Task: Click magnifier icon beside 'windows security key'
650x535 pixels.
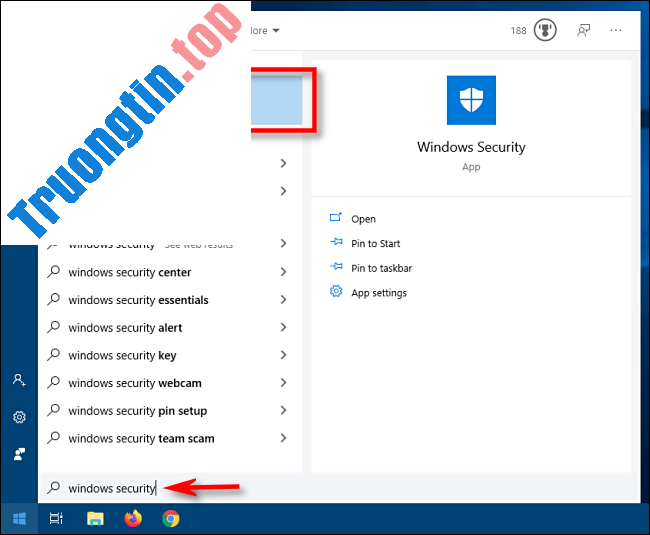Action: (53, 355)
